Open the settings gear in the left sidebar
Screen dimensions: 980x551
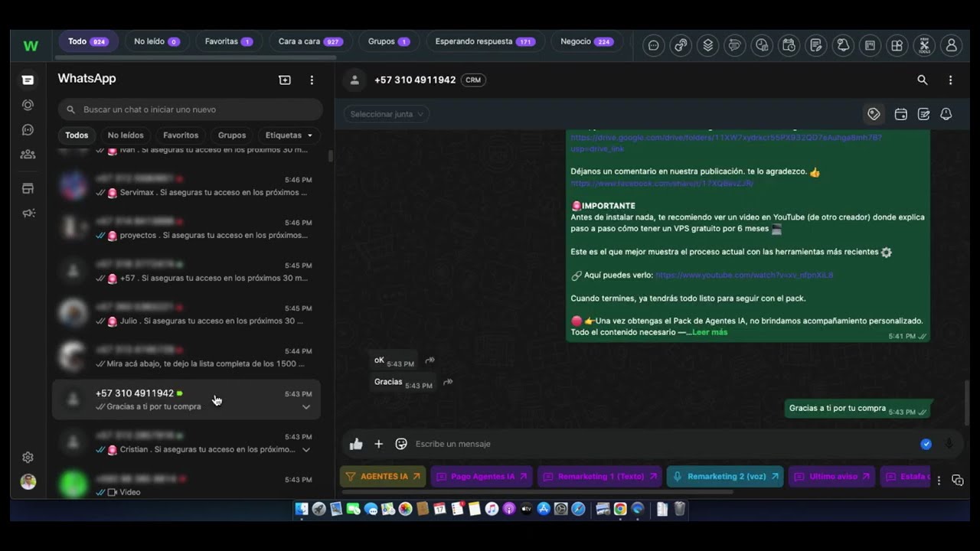(x=28, y=457)
